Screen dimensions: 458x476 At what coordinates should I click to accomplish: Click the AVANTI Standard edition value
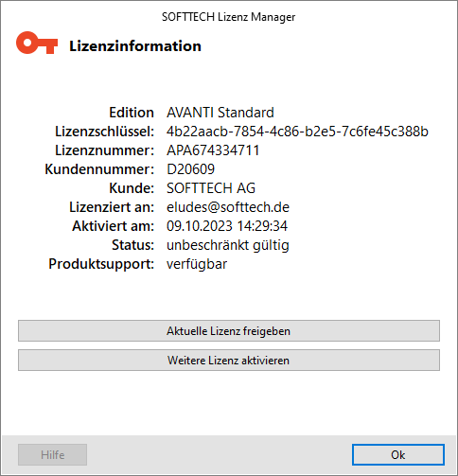point(220,113)
